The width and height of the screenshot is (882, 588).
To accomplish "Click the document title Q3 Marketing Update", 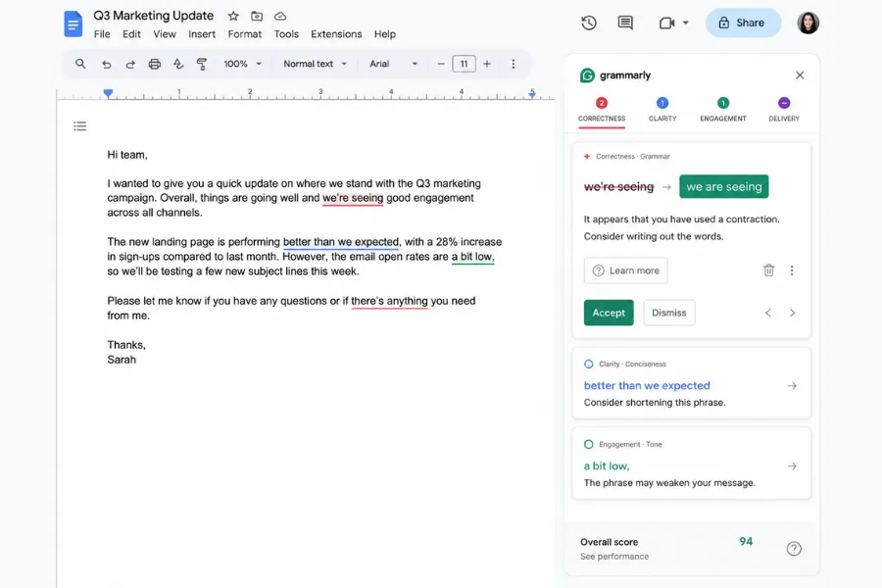I will (x=154, y=16).
